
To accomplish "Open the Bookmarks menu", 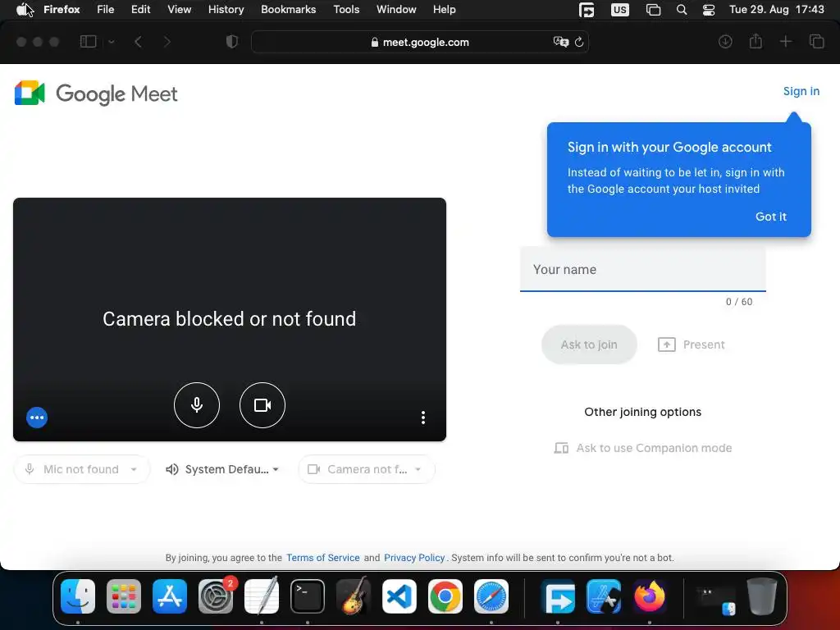I will tap(288, 10).
